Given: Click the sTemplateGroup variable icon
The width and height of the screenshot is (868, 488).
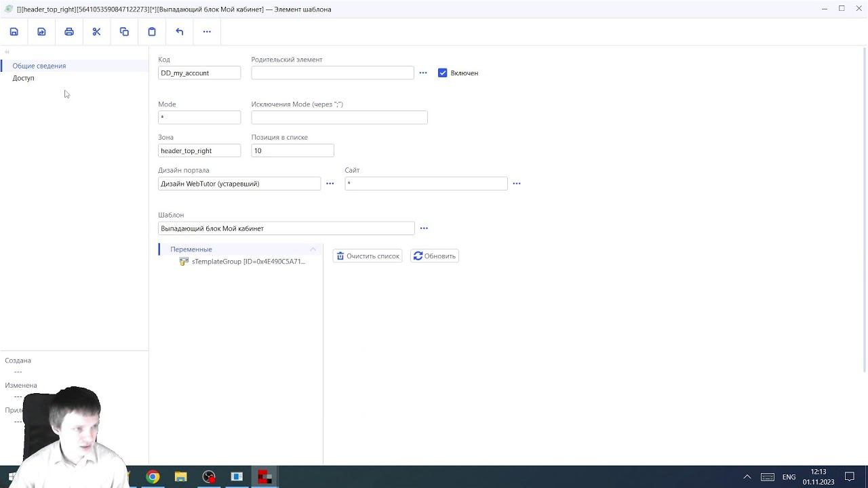Looking at the screenshot, I should (x=184, y=262).
